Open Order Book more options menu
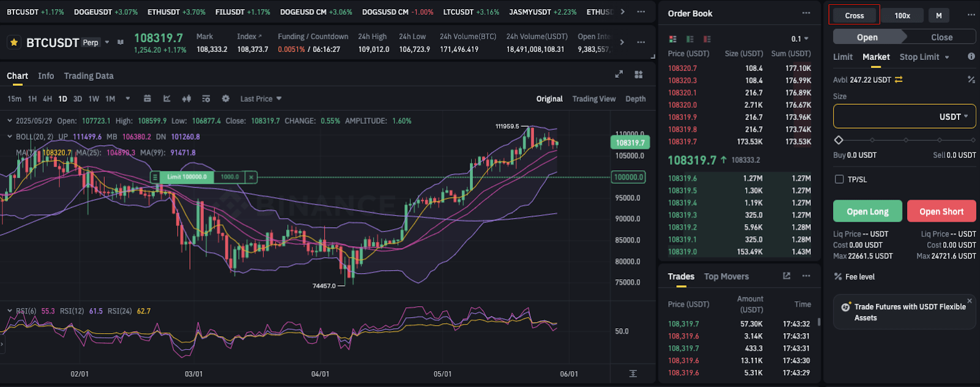The width and height of the screenshot is (980, 387). coord(806,13)
